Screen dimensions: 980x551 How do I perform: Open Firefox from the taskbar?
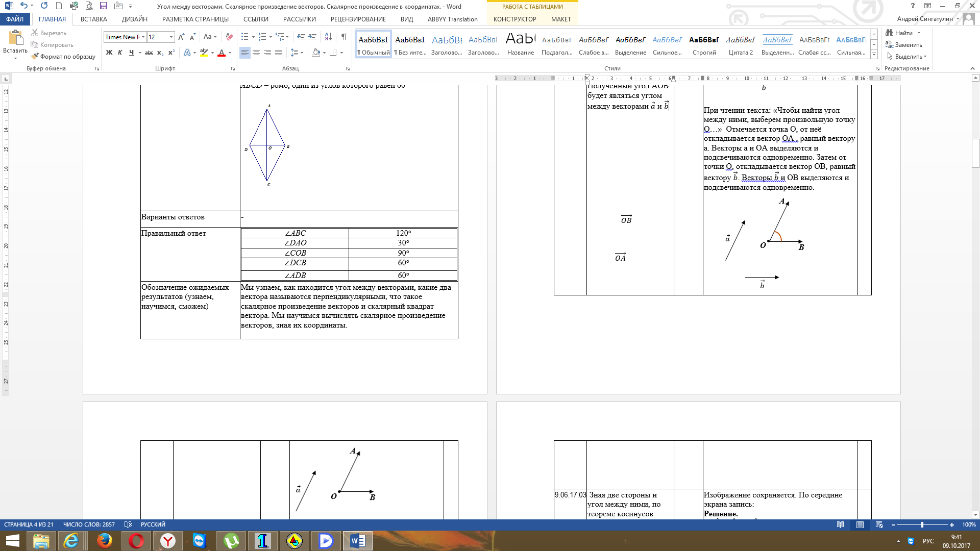coord(105,541)
